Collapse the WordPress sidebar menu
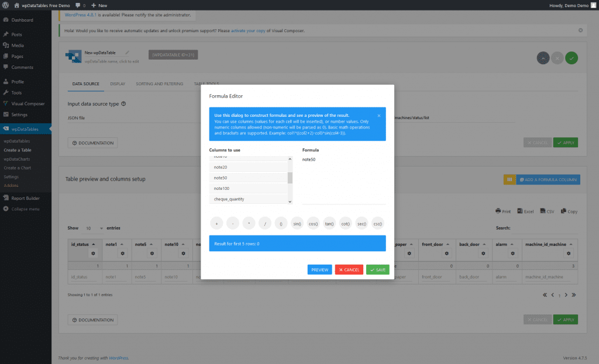Image resolution: width=599 pixels, height=364 pixels. tap(26, 209)
